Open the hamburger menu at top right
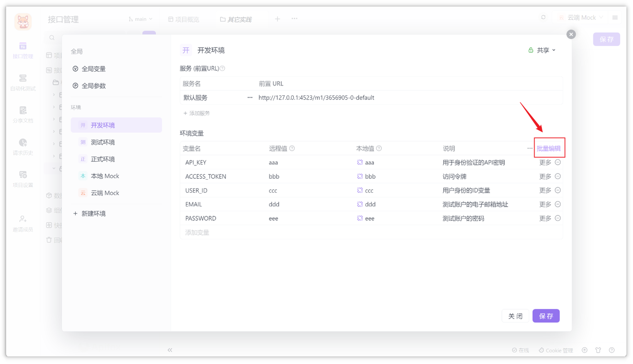Screen dimensions: 633x364 click(x=615, y=17)
